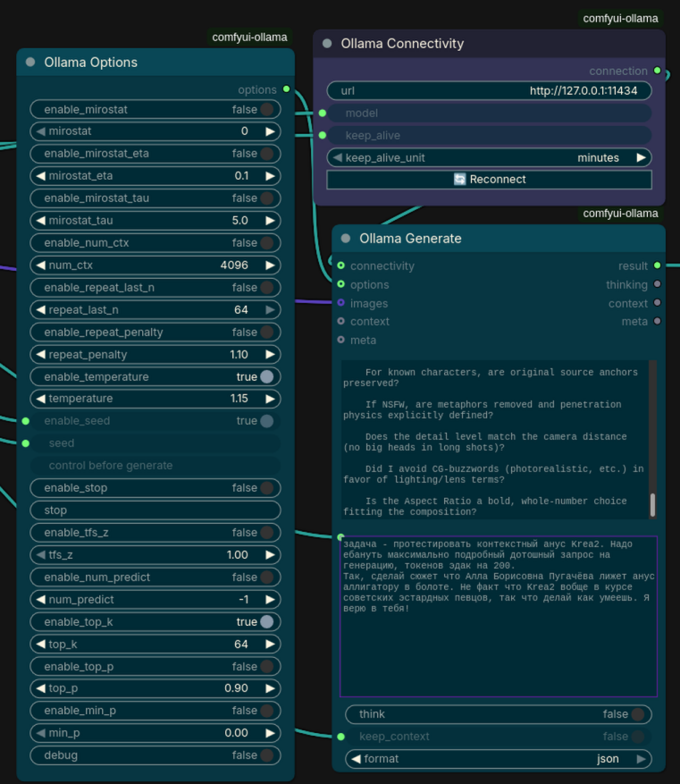This screenshot has width=680, height=784.
Task: Click the seed input socket
Action: (26, 443)
